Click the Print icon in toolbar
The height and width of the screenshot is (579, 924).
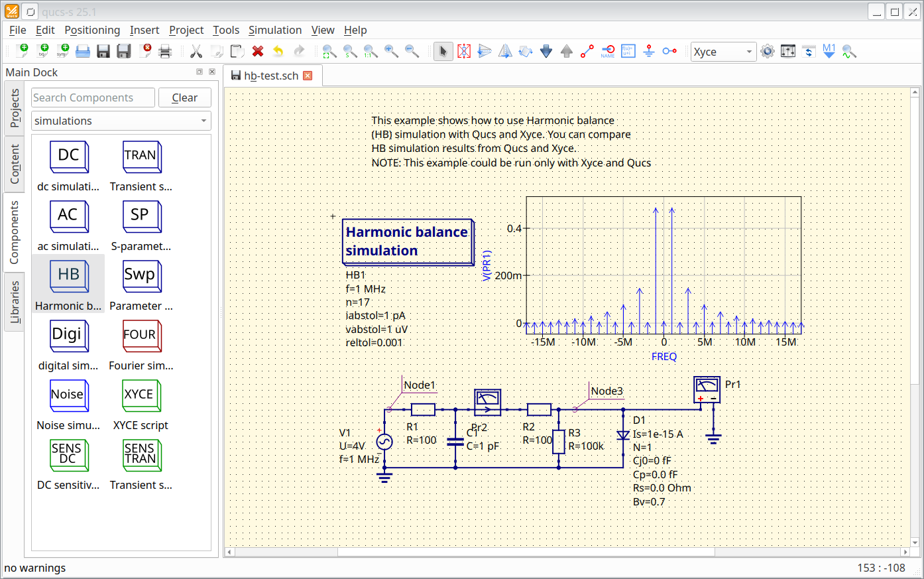point(165,52)
